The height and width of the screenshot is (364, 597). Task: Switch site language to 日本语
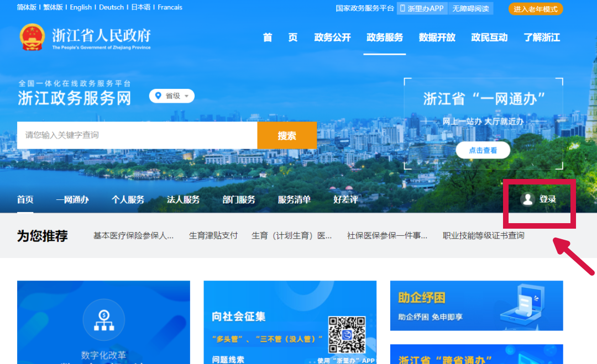click(141, 7)
